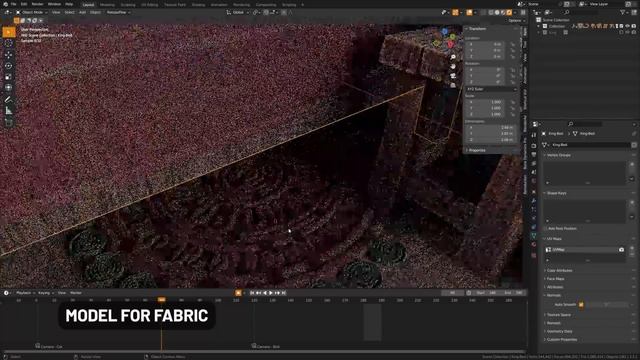This screenshot has height=360, width=640.
Task: Select the Add Cube tool in viewport toolbar
Action: click(x=9, y=122)
